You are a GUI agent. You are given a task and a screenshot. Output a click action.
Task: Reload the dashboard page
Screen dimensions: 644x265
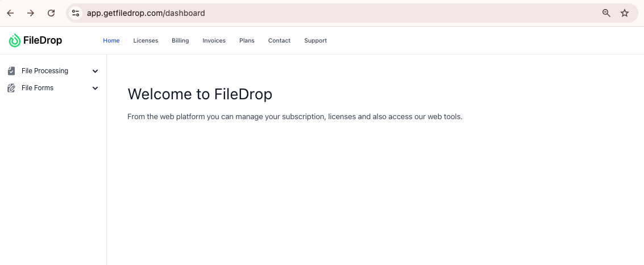[51, 13]
